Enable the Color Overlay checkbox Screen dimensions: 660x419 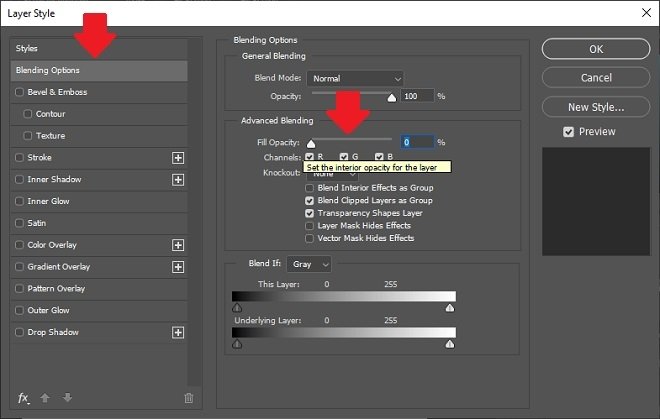[x=19, y=245]
